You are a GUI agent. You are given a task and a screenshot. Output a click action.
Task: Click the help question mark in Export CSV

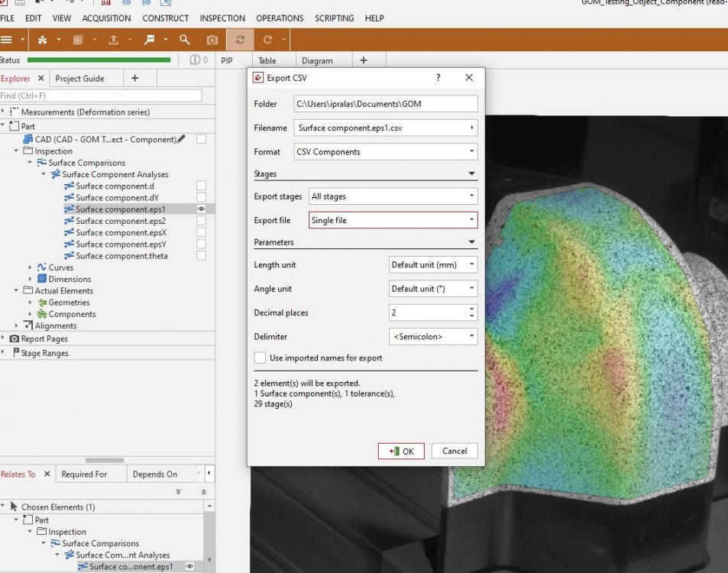(x=438, y=78)
